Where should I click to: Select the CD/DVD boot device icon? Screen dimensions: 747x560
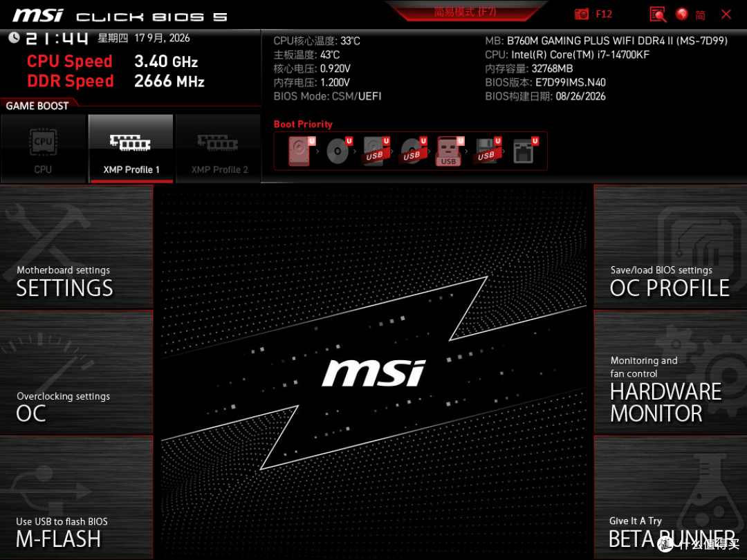(338, 151)
